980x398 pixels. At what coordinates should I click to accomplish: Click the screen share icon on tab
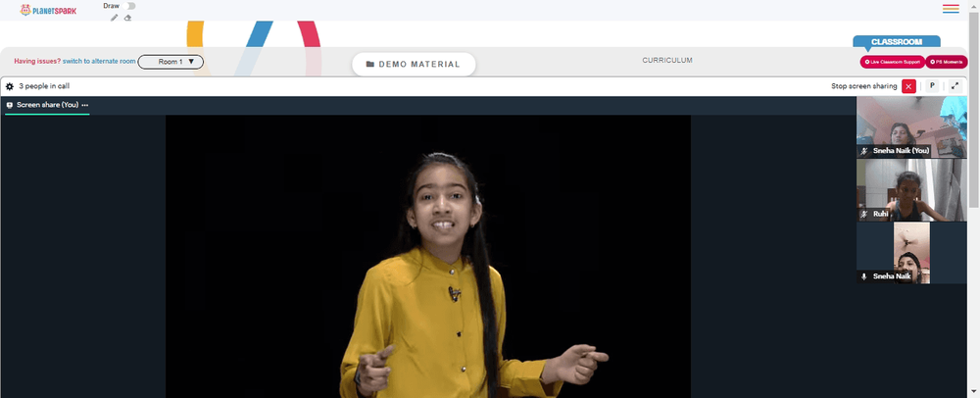point(10,105)
